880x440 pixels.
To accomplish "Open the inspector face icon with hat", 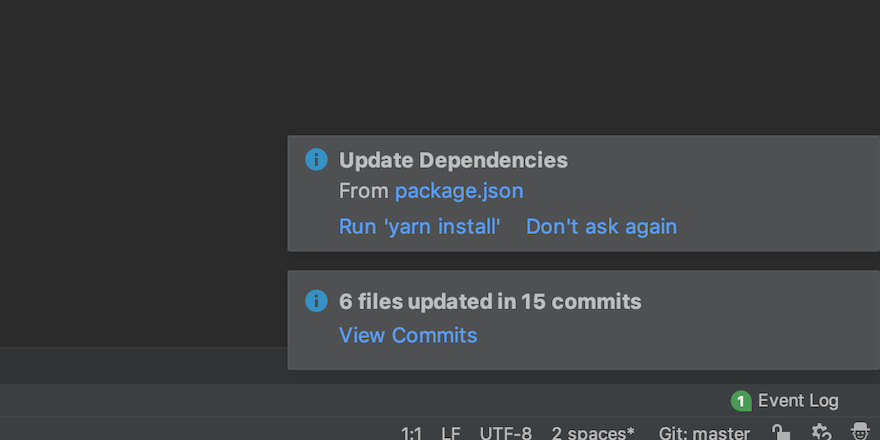I will coord(860,432).
